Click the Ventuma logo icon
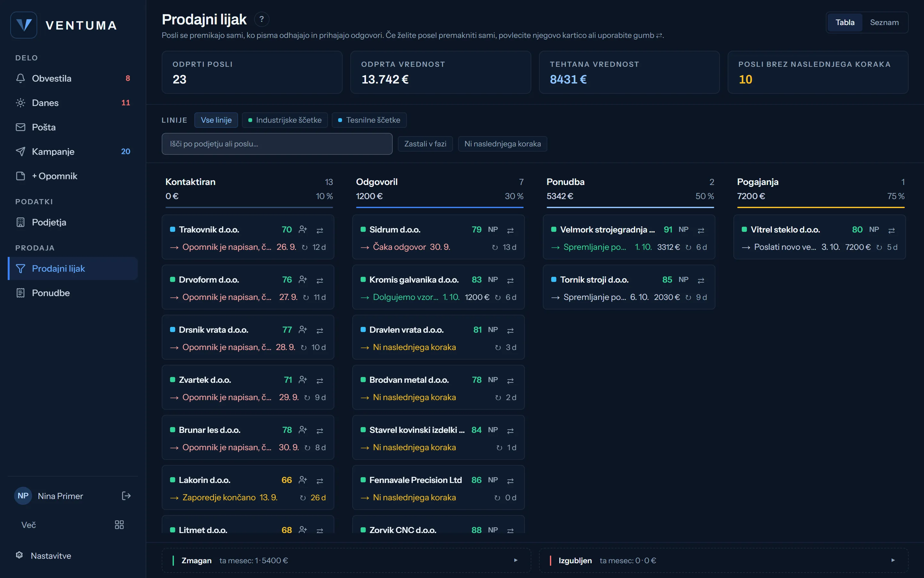 click(24, 25)
